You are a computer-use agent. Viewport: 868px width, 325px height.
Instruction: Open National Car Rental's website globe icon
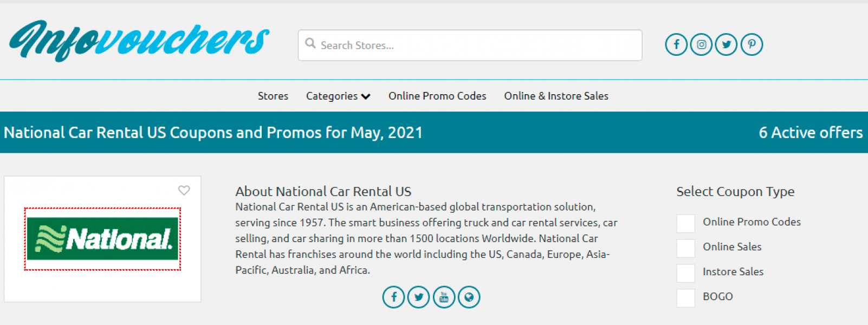(x=469, y=297)
